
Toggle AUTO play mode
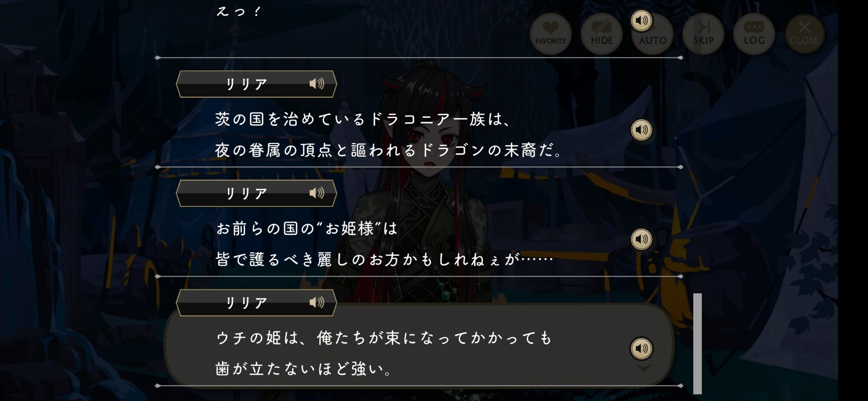653,35
